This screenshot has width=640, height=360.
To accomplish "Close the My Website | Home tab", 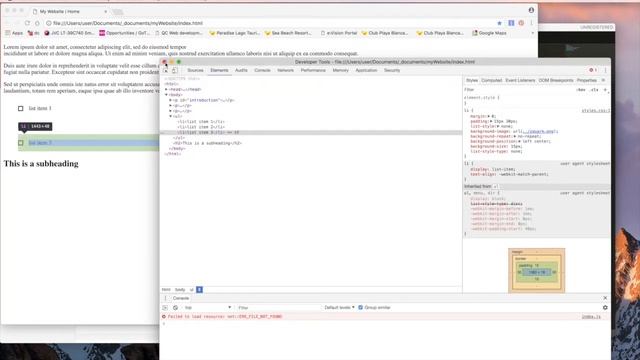I will point(106,11).
